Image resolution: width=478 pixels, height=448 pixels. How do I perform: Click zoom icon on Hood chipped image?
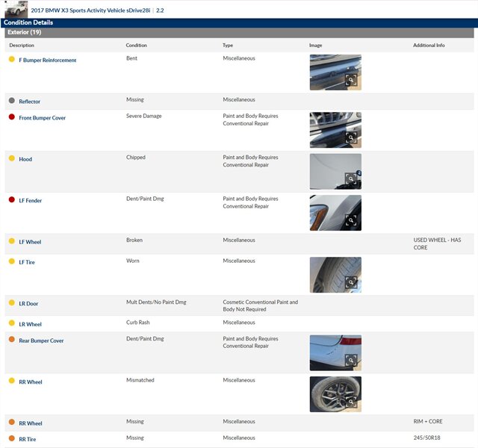point(351,179)
